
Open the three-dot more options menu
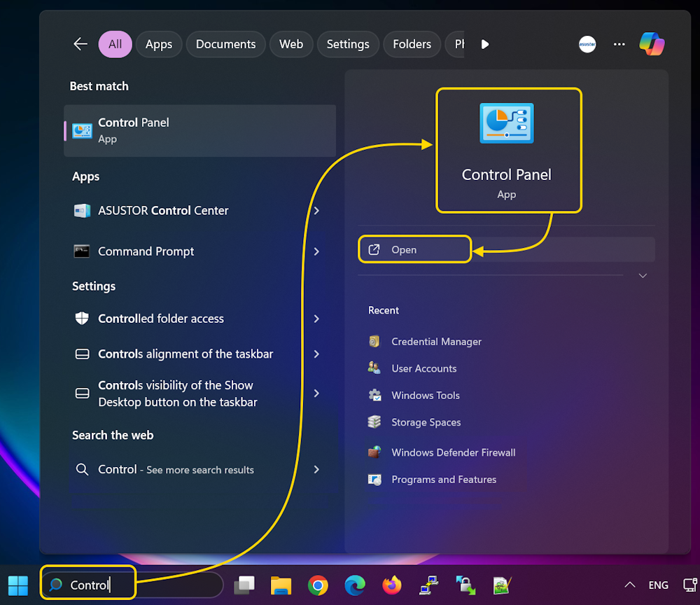tap(619, 44)
